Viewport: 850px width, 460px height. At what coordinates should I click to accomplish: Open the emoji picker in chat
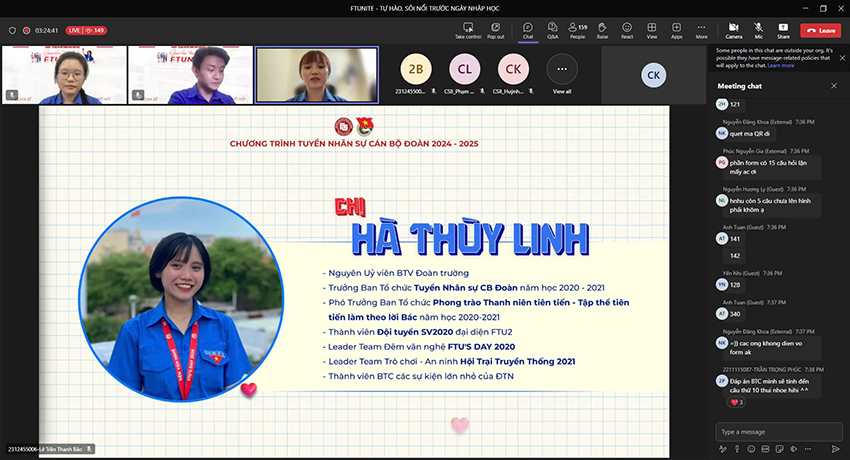coord(751,449)
